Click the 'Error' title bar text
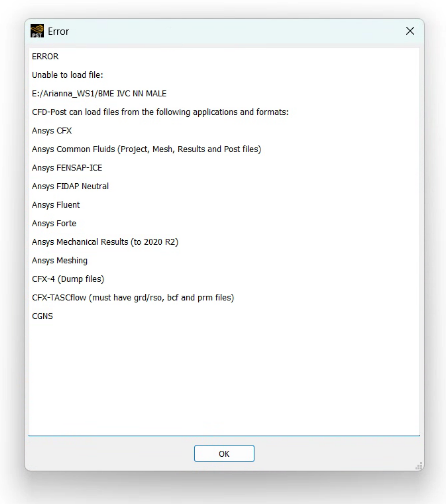This screenshot has height=504, width=446. click(58, 31)
